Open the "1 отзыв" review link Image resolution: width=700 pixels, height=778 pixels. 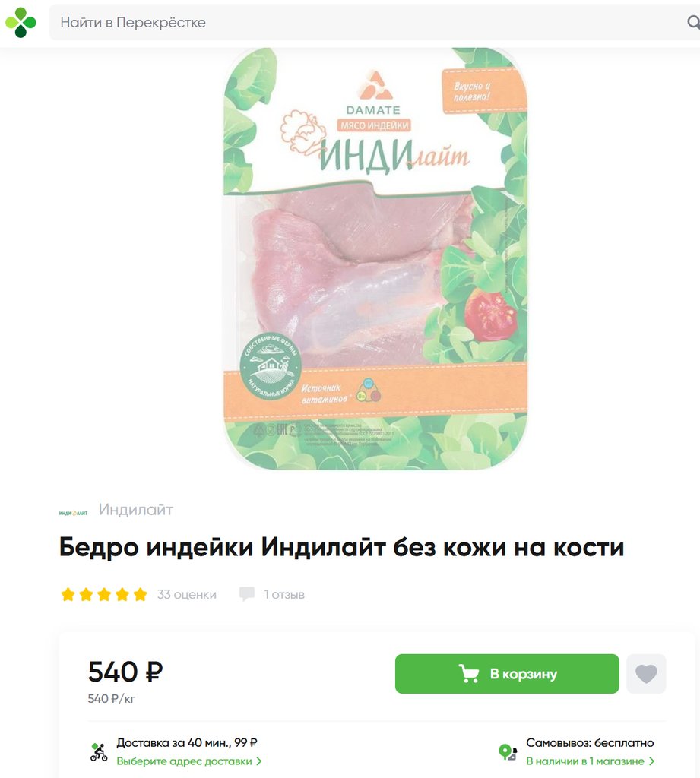coord(284,594)
